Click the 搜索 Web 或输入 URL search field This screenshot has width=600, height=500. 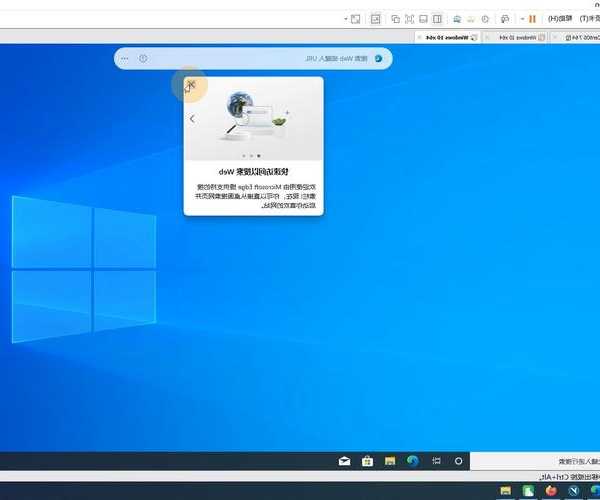[x=300, y=59]
